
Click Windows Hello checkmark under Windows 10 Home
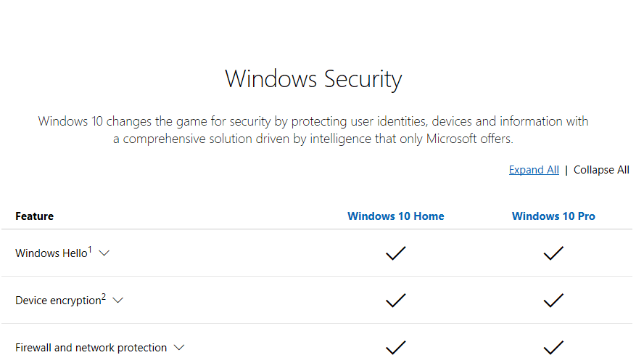click(395, 253)
